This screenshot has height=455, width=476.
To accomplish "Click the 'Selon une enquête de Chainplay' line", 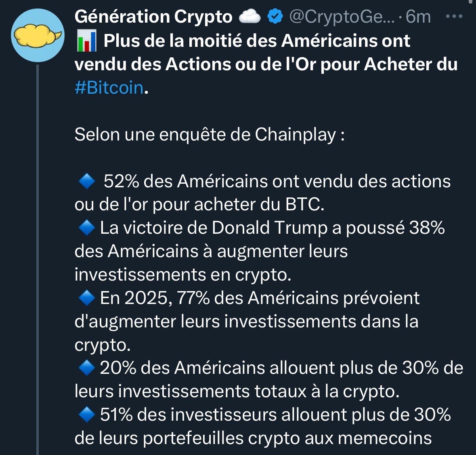I will (x=210, y=135).
